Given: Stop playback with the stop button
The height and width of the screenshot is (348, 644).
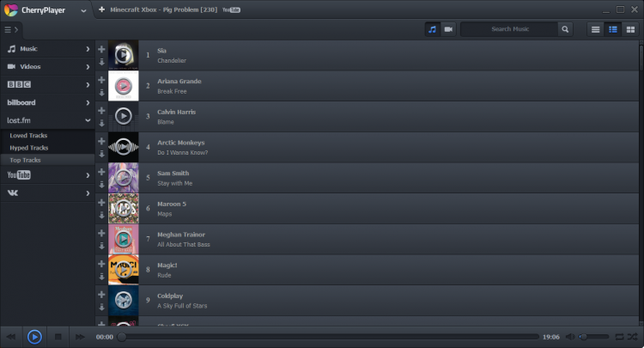Looking at the screenshot, I should (58, 337).
